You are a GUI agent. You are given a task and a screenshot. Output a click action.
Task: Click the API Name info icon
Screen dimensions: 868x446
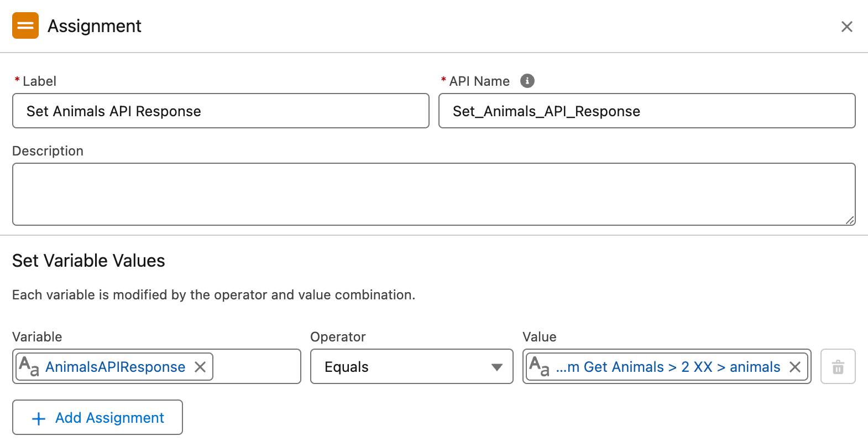(x=527, y=81)
